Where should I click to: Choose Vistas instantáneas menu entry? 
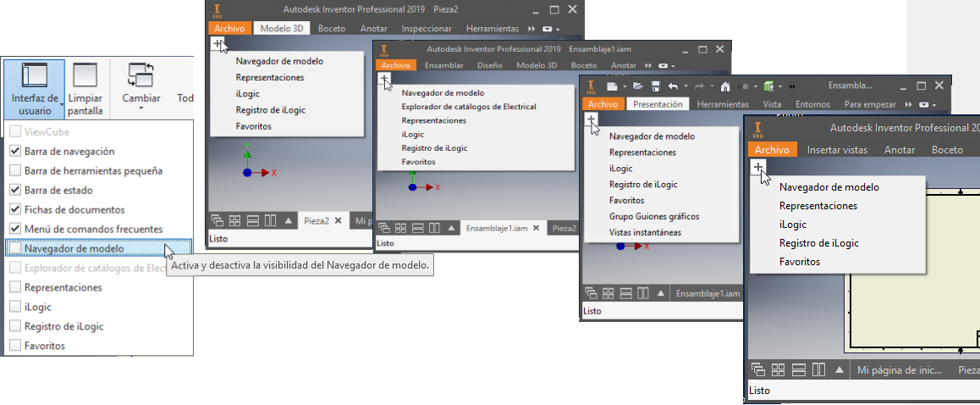click(x=645, y=232)
